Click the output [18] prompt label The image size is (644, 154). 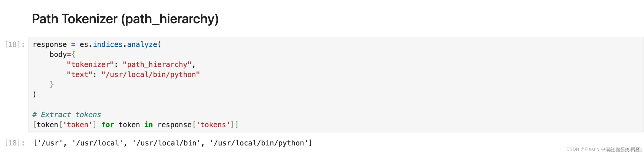[15, 143]
